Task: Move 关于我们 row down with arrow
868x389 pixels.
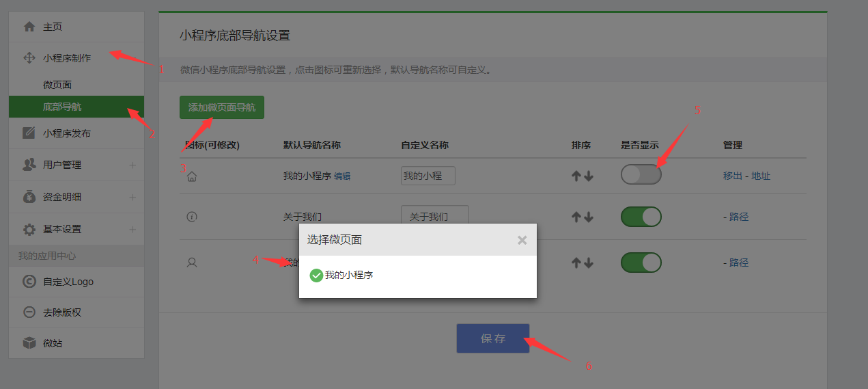Action: [589, 217]
